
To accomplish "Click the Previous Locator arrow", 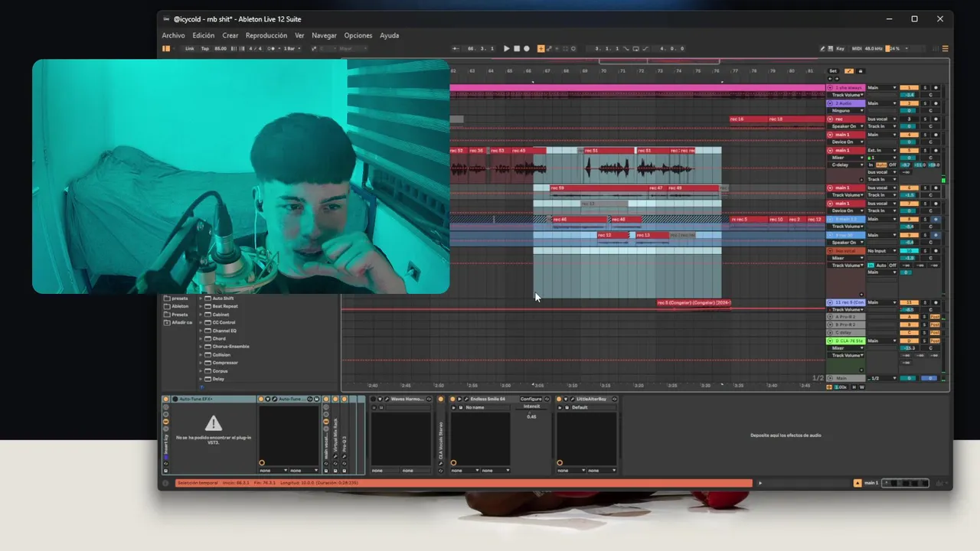I will (830, 79).
